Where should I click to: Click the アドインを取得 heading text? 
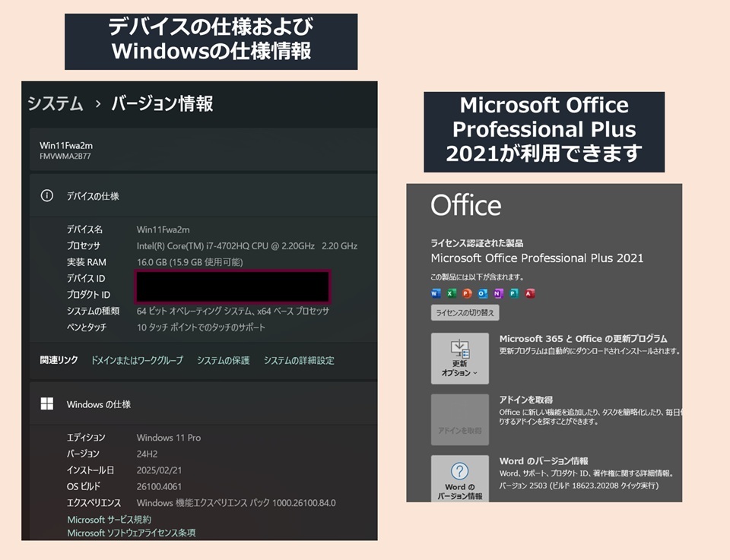[x=525, y=400]
